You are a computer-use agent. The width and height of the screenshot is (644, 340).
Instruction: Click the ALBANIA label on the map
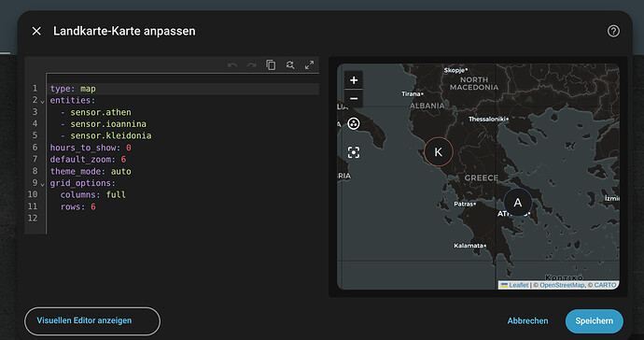(427, 106)
